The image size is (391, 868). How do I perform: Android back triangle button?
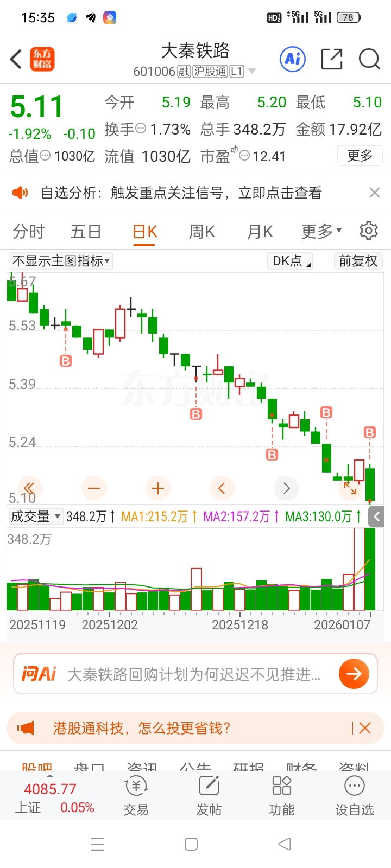[x=285, y=844]
